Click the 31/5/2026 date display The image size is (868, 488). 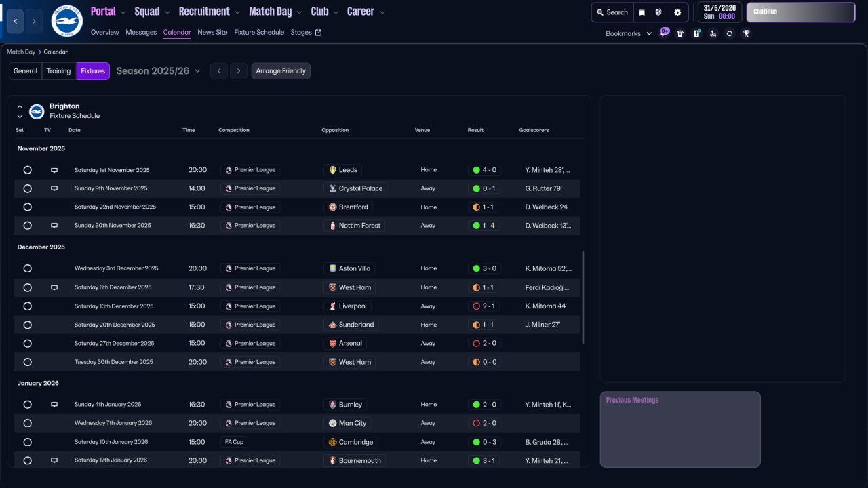(x=719, y=12)
